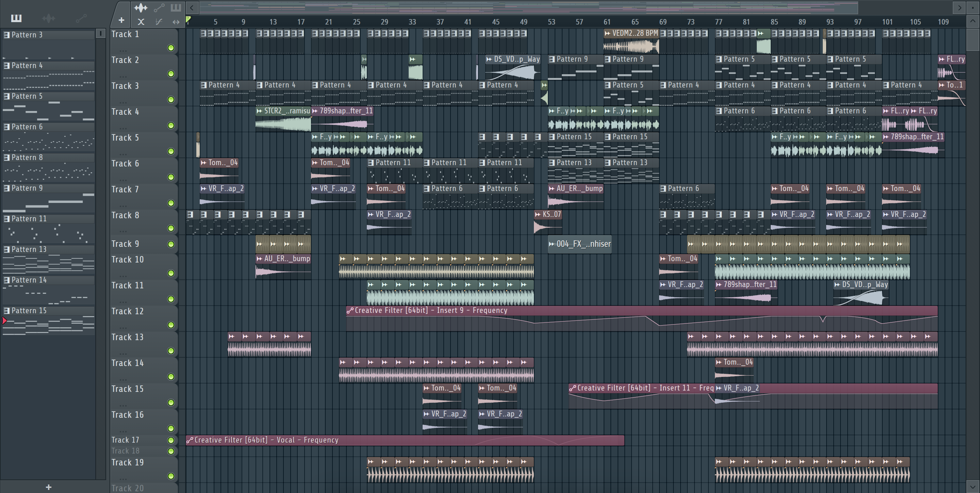The width and height of the screenshot is (980, 493).
Task: Mute Track 18 with its green light
Action: point(171,451)
